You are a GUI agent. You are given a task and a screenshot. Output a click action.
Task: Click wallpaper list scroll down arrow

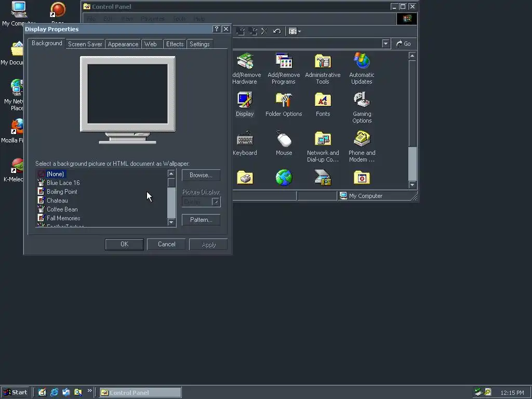171,222
